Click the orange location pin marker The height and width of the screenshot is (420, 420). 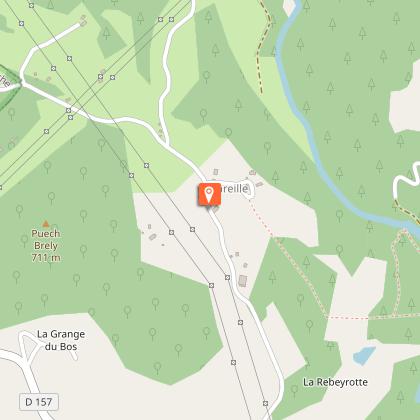coord(209,195)
